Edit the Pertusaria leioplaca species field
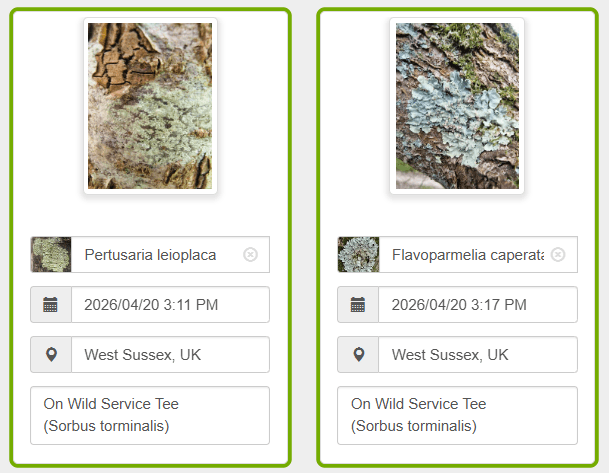The image size is (609, 473). tap(155, 255)
